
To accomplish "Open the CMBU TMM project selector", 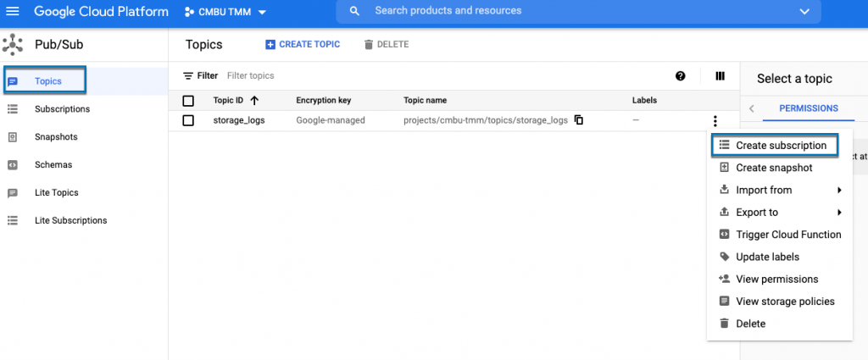I will pos(225,12).
